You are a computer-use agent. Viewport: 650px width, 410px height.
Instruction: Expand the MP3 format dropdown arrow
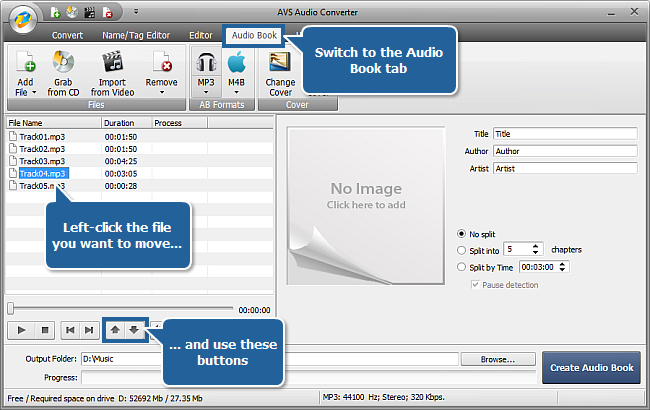tap(206, 92)
